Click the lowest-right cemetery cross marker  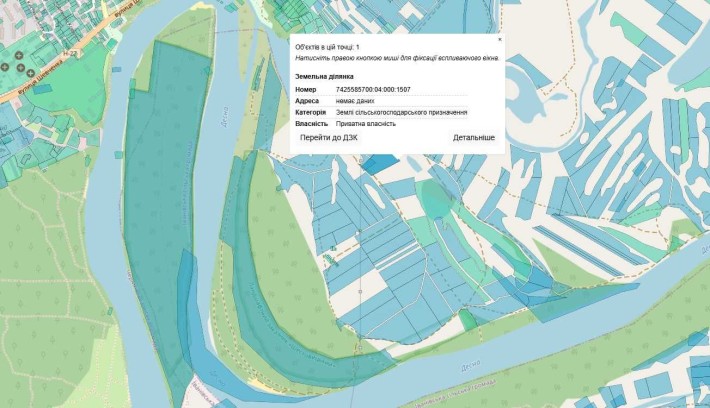click(30, 73)
